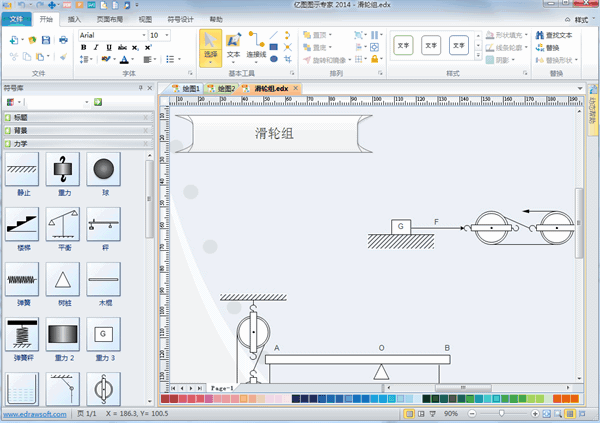This screenshot has height=423, width=600.
Task: Toggle the grid view button in status bar
Action: tap(570, 413)
